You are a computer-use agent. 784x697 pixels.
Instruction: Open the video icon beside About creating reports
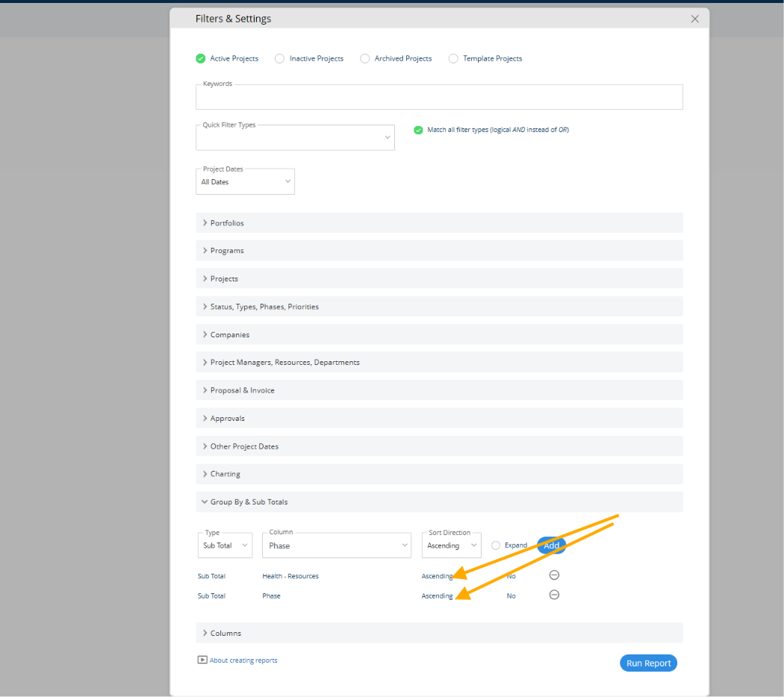point(202,660)
